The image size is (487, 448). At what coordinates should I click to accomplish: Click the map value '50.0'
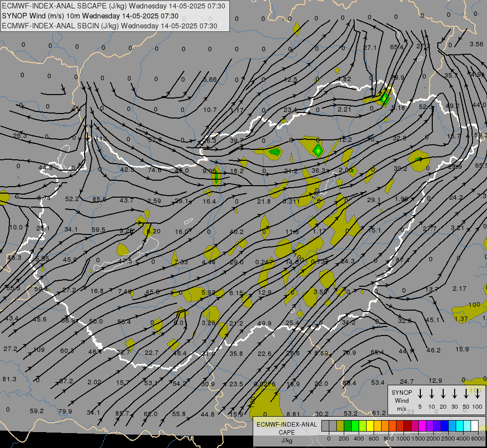(x=96, y=321)
